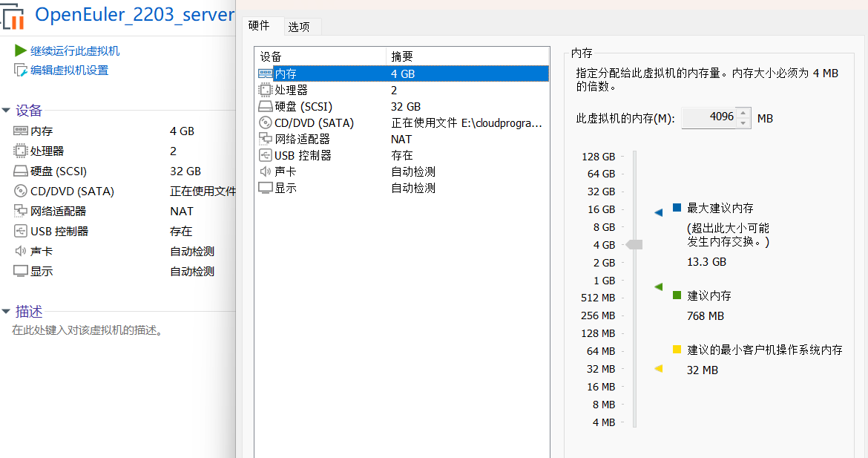Click yellow minimum guest OS memory arrow marker
This screenshot has width=868, height=458.
(x=658, y=368)
